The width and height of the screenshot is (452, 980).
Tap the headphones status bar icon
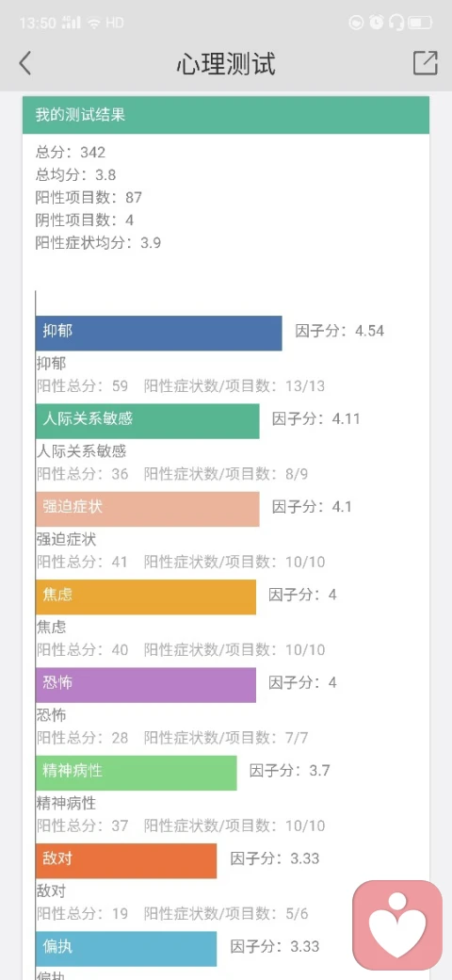coord(395,24)
